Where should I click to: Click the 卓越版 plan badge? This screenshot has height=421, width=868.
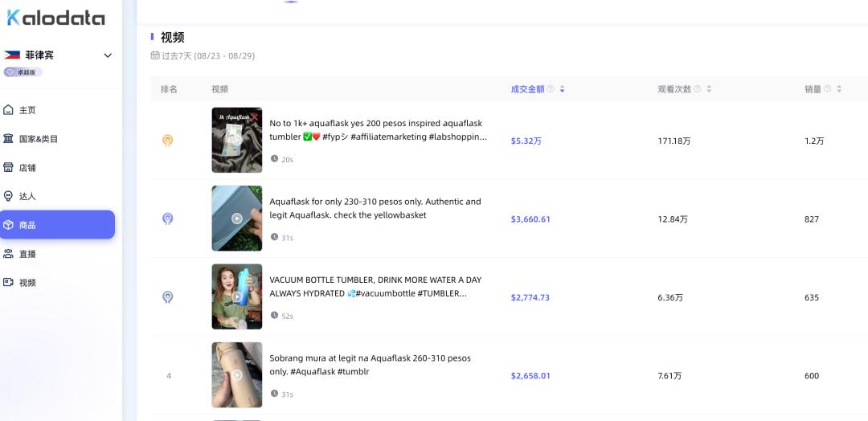point(23,72)
